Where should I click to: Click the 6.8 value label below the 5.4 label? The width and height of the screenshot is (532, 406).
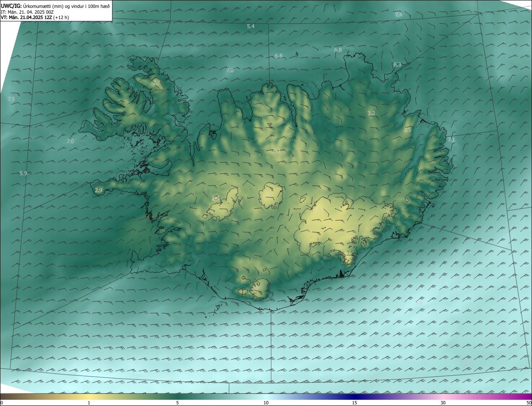[278, 56]
